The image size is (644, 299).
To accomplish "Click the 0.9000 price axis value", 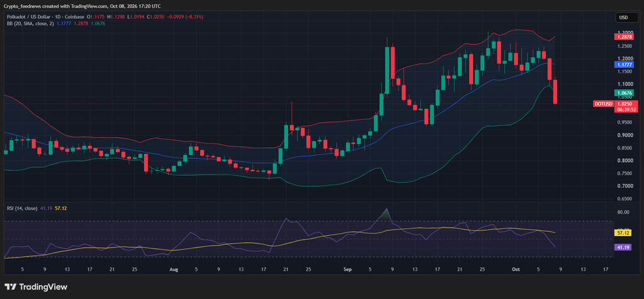I will (625, 135).
